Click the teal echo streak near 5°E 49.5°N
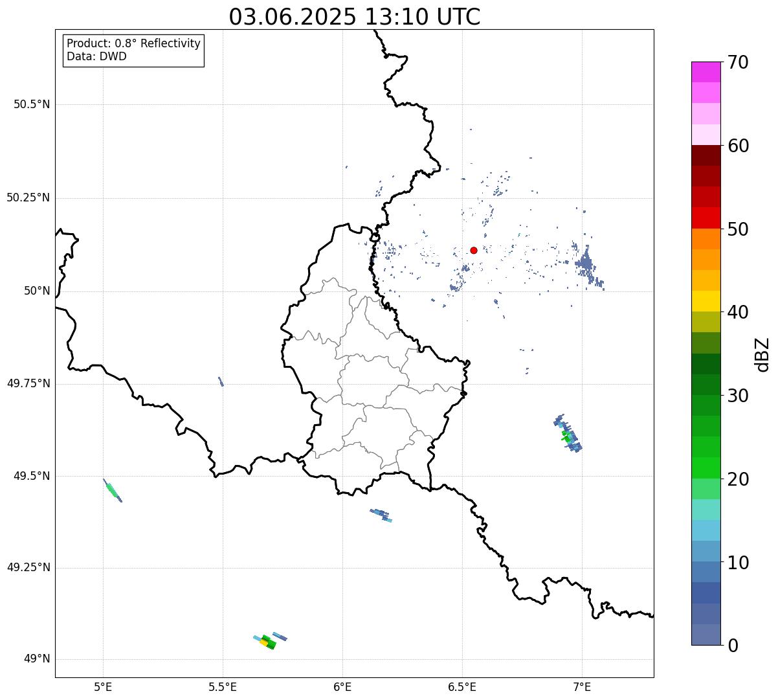The image size is (778, 700). click(x=112, y=490)
